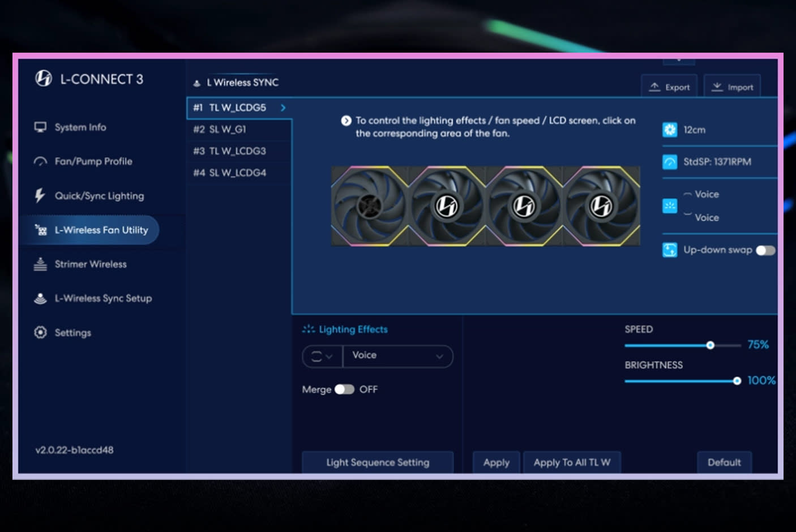Click the Lighting Effects heading

(353, 329)
